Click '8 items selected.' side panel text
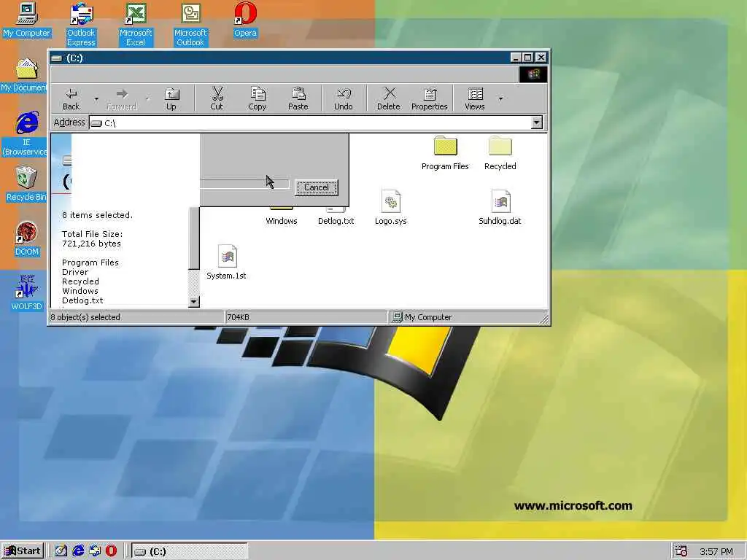The image size is (747, 560). tap(97, 215)
